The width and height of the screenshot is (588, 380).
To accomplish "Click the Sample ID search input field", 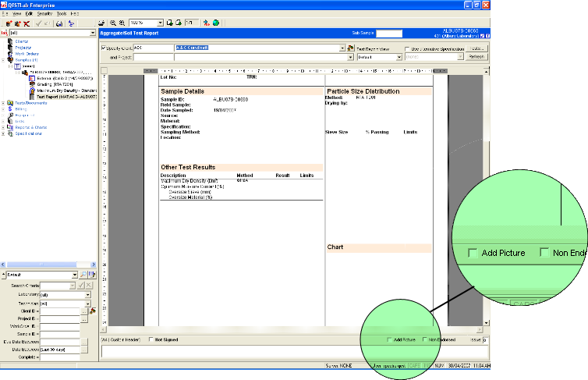I will [58, 332].
